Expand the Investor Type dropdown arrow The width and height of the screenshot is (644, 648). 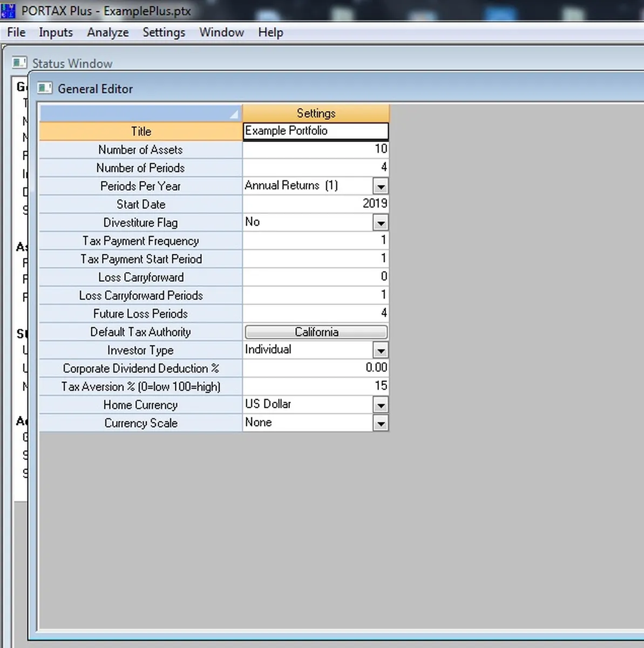coord(381,350)
